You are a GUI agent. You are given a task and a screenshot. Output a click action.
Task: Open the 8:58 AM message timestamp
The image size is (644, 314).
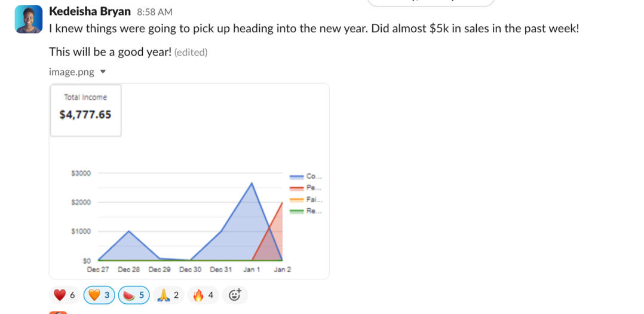point(154,11)
